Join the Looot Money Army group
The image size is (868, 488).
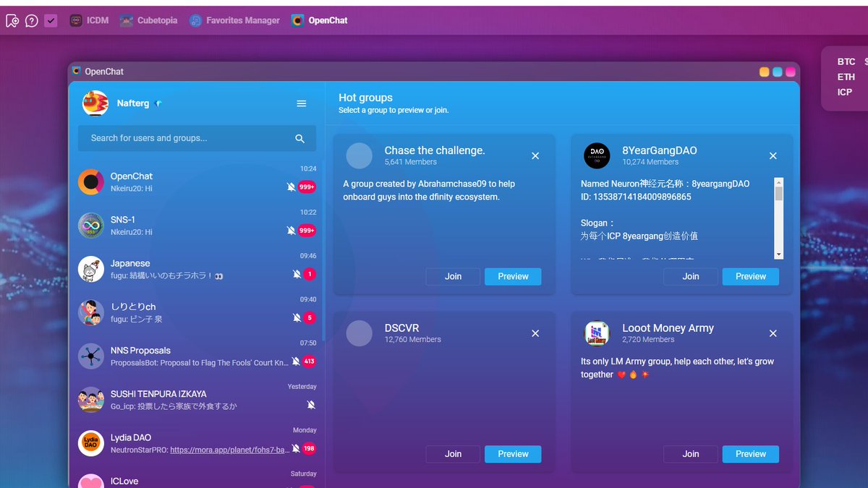click(x=691, y=454)
